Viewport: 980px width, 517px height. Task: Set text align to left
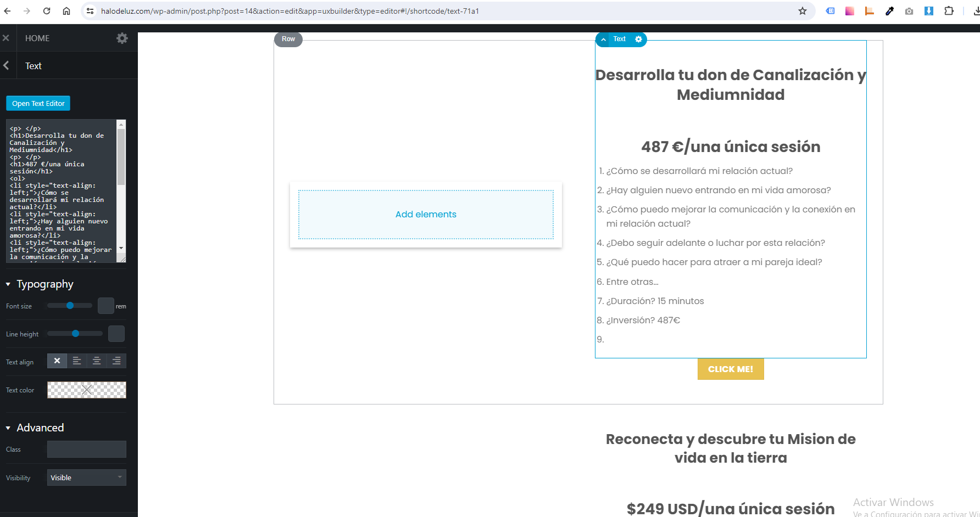tap(77, 361)
